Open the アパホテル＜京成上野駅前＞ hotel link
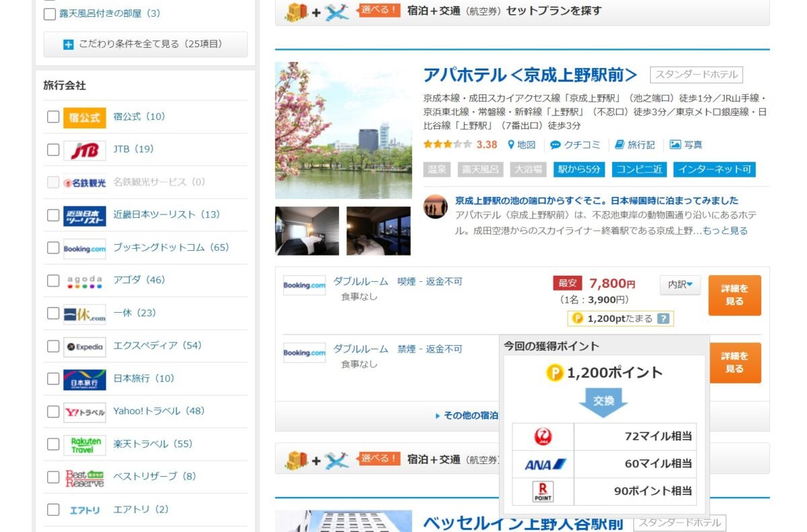This screenshot has width=807, height=532. [531, 74]
